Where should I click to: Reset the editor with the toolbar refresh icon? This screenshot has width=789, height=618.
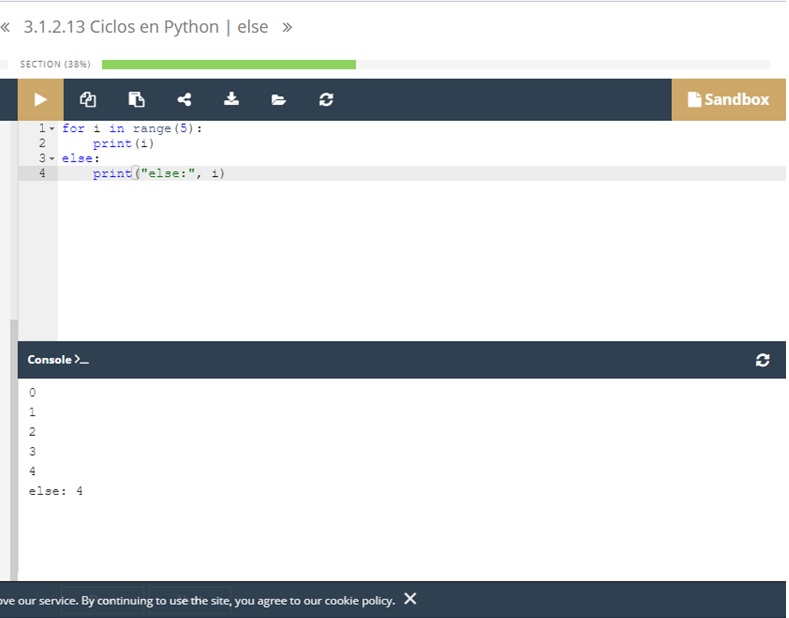click(326, 99)
